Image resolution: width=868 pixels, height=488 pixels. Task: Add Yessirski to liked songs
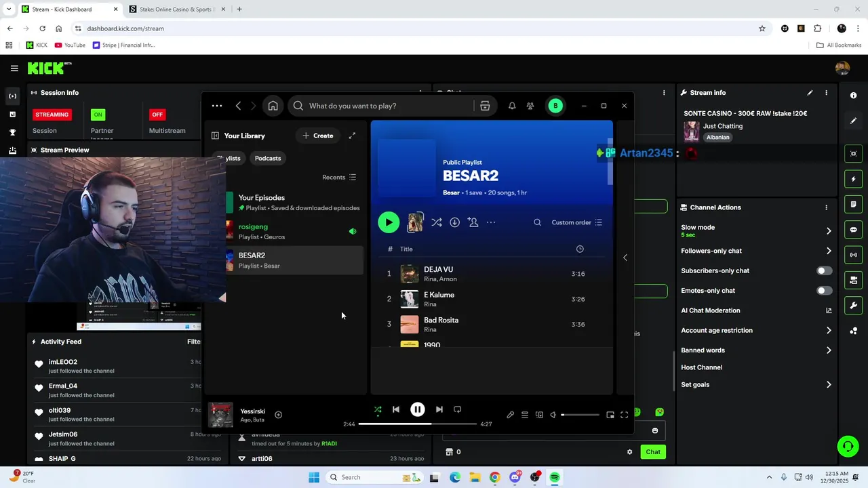click(x=278, y=415)
